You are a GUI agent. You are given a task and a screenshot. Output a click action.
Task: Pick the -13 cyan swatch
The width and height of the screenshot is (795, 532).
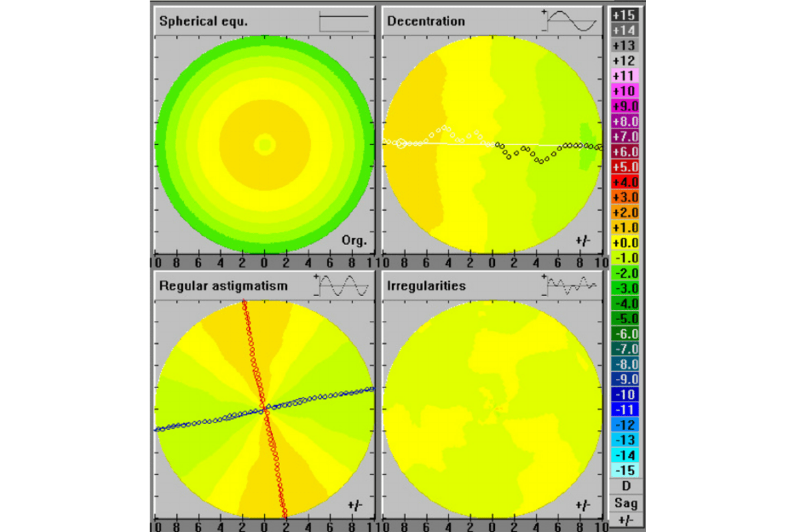coord(625,440)
